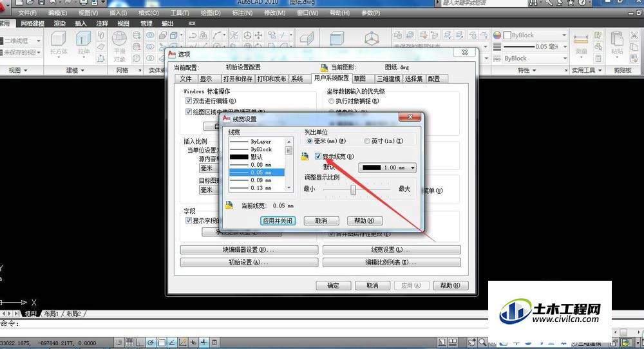The width and height of the screenshot is (644, 349).
Task: Click the lineweight list scrollbar down arrow
Action: point(289,187)
